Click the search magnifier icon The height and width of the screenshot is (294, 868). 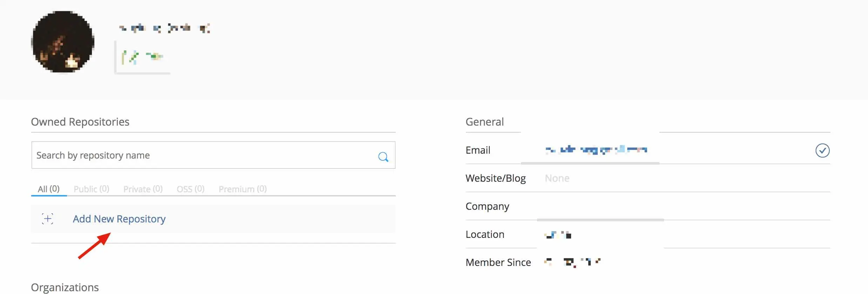tap(383, 156)
